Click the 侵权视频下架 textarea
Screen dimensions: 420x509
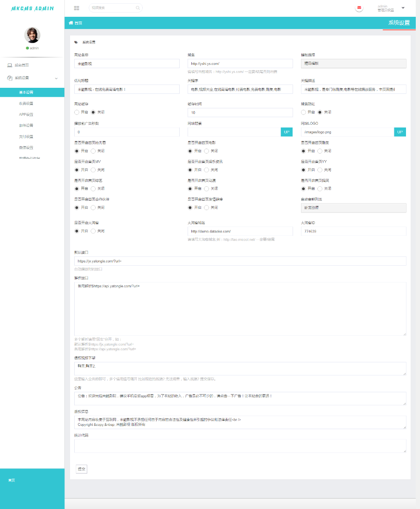pos(240,369)
